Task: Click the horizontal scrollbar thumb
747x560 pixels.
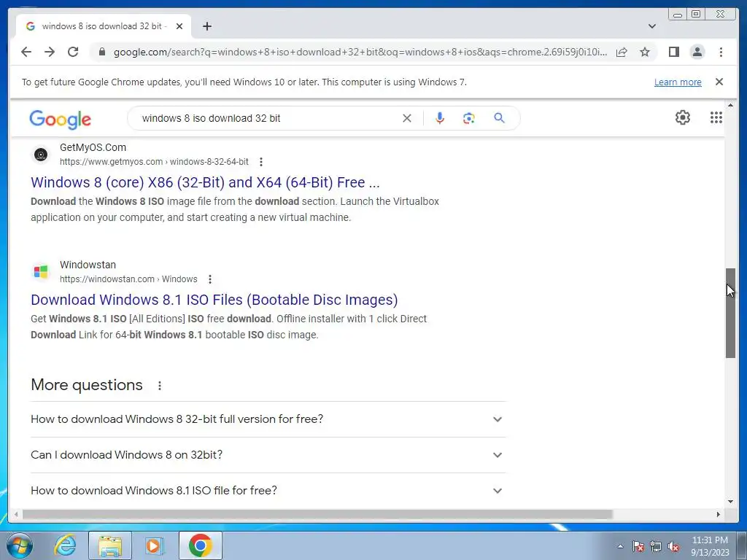Action: [317, 514]
